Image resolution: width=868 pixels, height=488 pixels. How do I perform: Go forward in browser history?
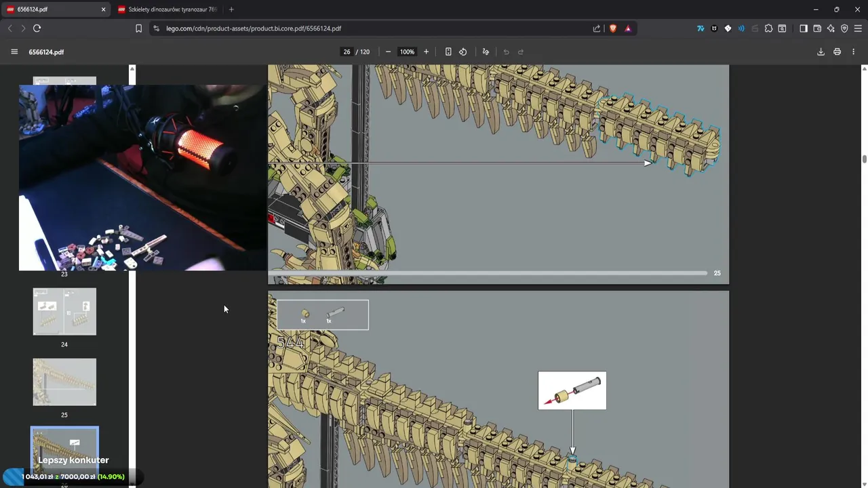(x=23, y=28)
